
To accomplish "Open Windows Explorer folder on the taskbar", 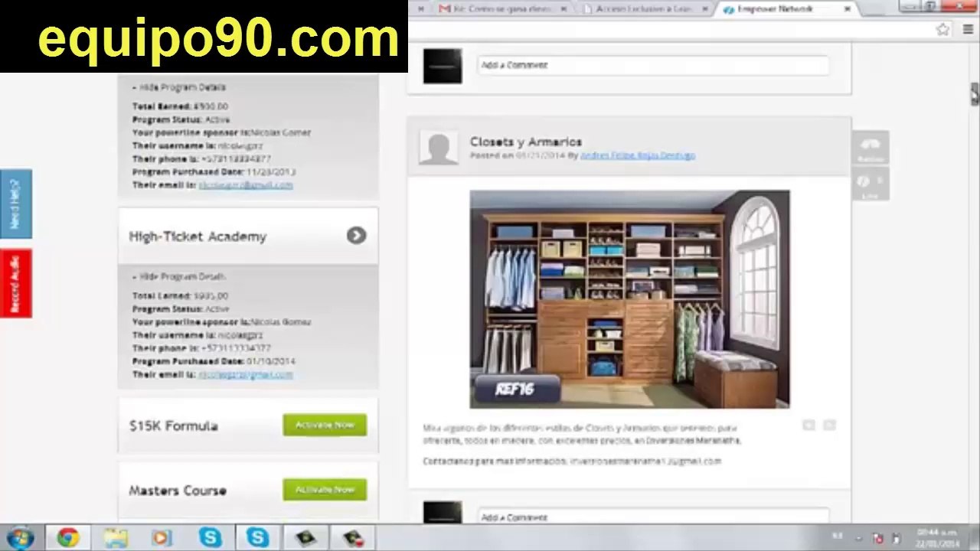I will point(116,538).
